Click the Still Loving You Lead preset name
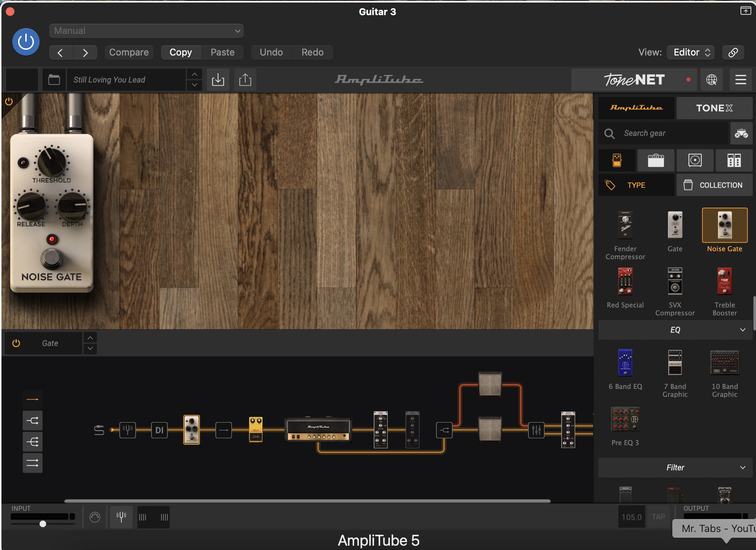 click(126, 80)
